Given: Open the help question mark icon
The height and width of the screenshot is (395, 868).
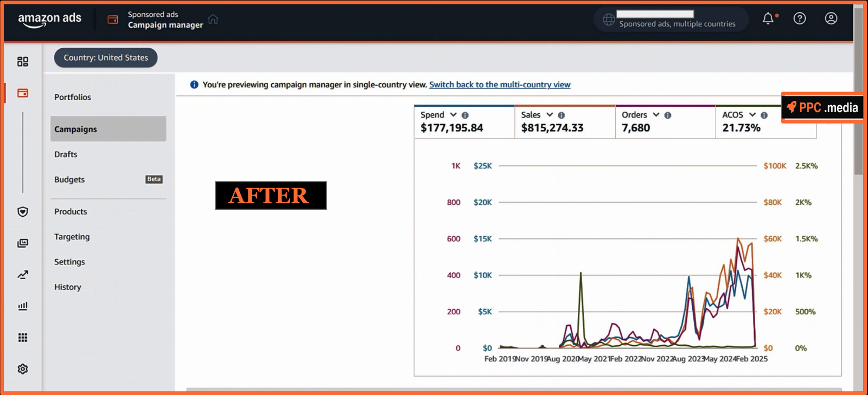Looking at the screenshot, I should click(x=799, y=19).
